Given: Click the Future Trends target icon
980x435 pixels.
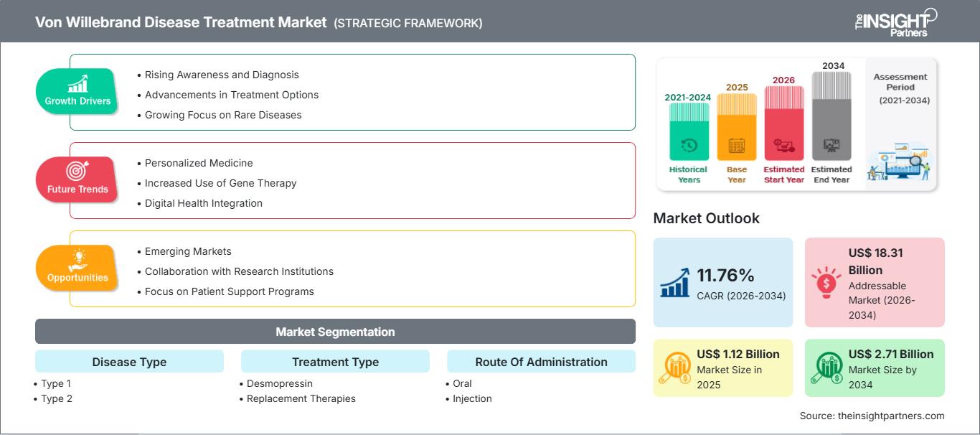Looking at the screenshot, I should click(x=77, y=172).
